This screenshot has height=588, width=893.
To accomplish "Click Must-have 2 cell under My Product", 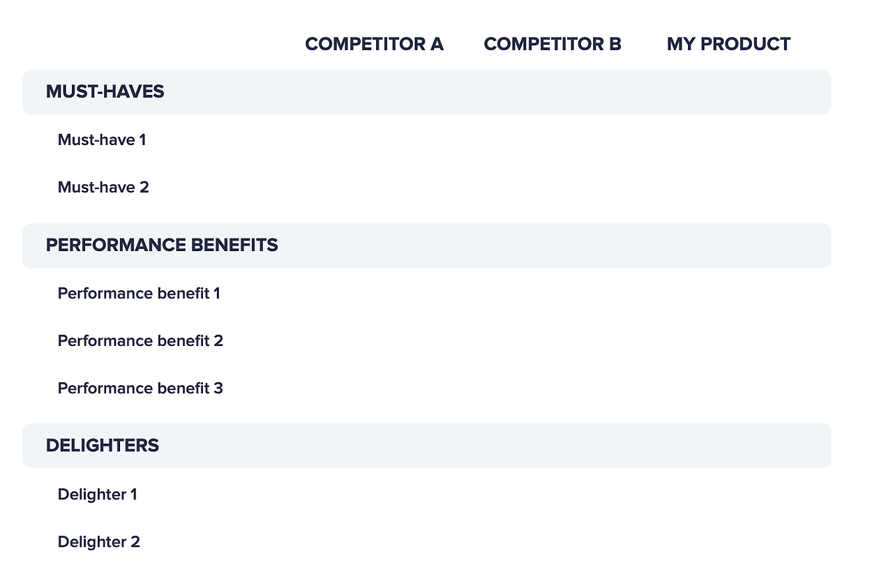I will coord(728,187).
